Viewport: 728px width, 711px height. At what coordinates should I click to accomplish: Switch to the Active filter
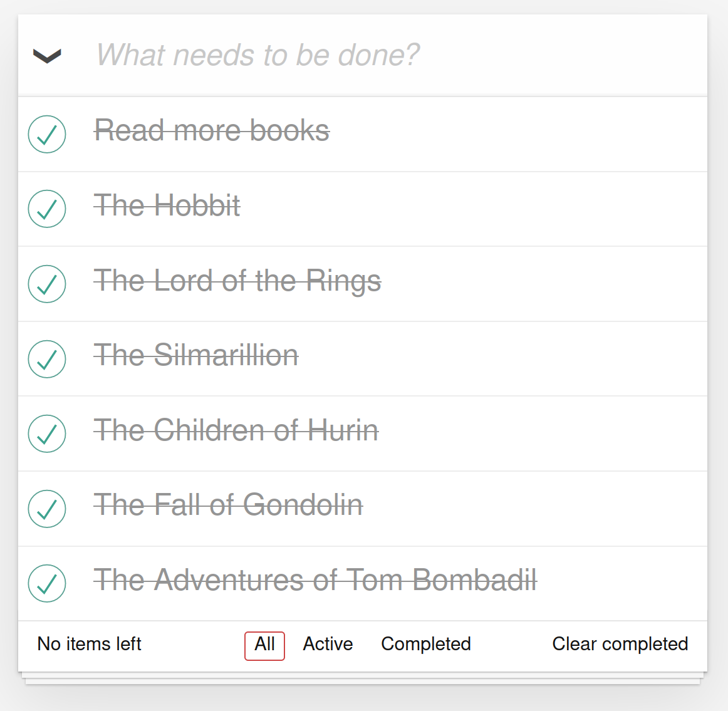(x=328, y=644)
